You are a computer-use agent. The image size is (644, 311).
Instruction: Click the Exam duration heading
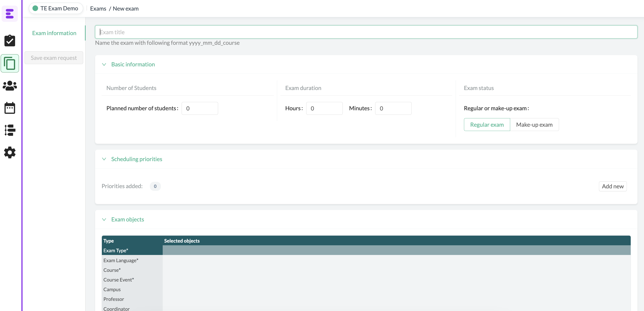tap(303, 88)
